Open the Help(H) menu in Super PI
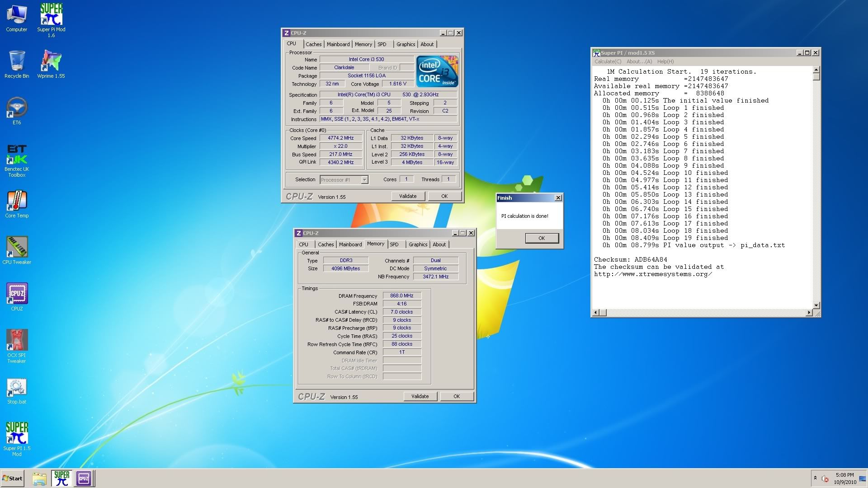The height and width of the screenshot is (488, 868). click(665, 61)
